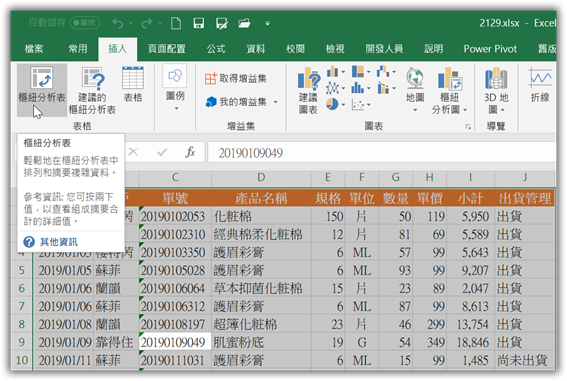Click the 樞紐分析圖 PivotChart icon
567x381 pixels.
tap(449, 78)
